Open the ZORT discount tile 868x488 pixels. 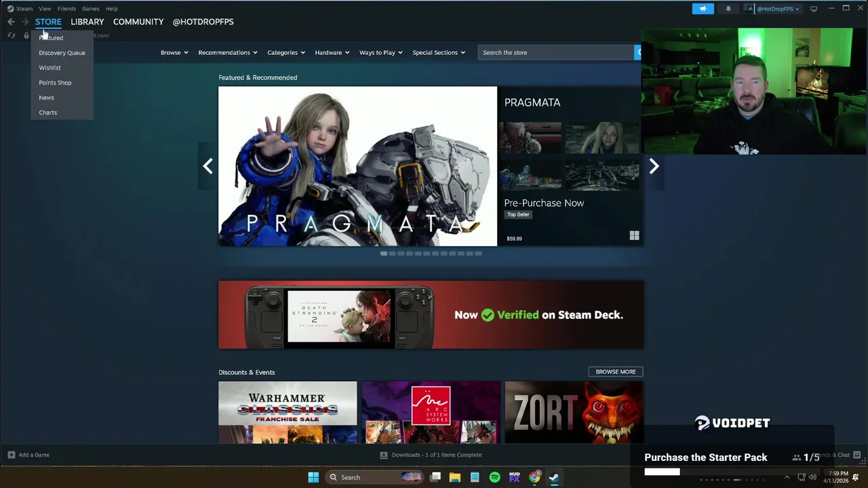[x=574, y=412]
